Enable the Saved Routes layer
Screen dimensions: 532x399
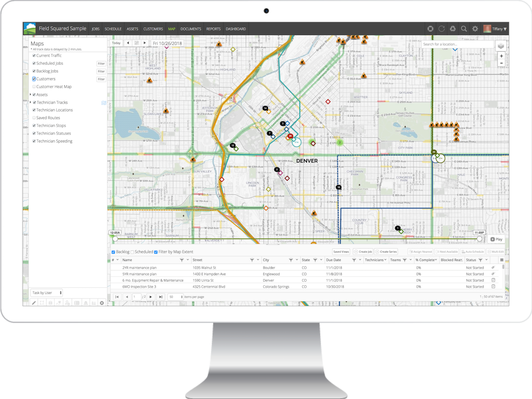pyautogui.click(x=34, y=117)
